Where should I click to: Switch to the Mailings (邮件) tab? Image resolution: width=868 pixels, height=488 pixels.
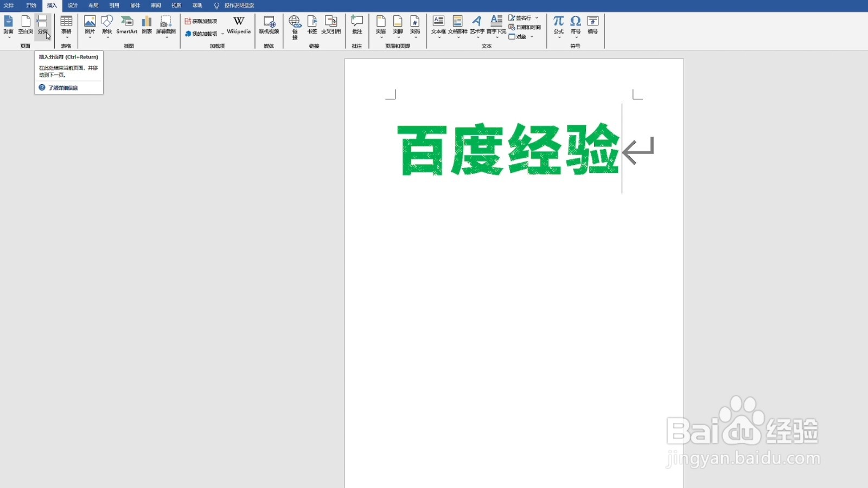point(135,5)
